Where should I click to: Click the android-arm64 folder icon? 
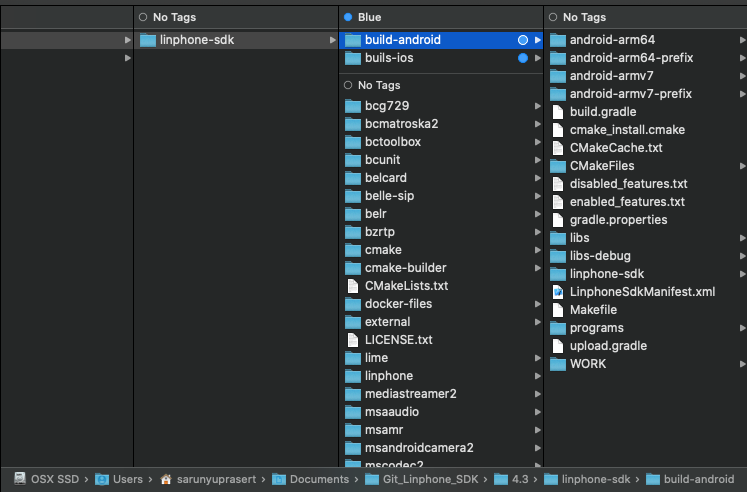[x=557, y=40]
